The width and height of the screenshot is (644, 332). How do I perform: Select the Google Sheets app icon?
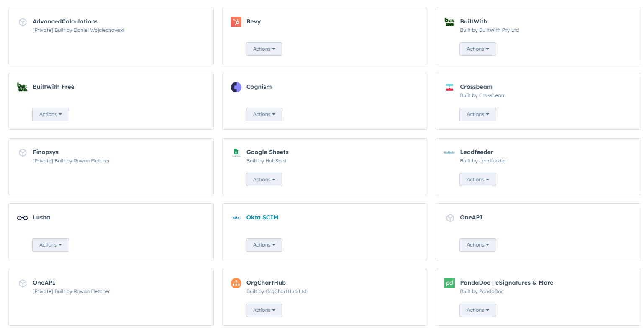coord(236,152)
